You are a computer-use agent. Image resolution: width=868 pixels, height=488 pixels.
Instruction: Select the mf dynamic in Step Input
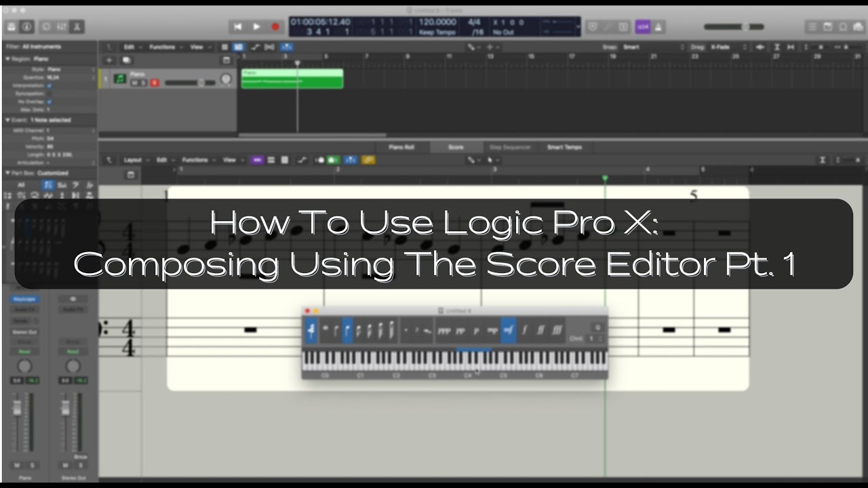pos(509,331)
